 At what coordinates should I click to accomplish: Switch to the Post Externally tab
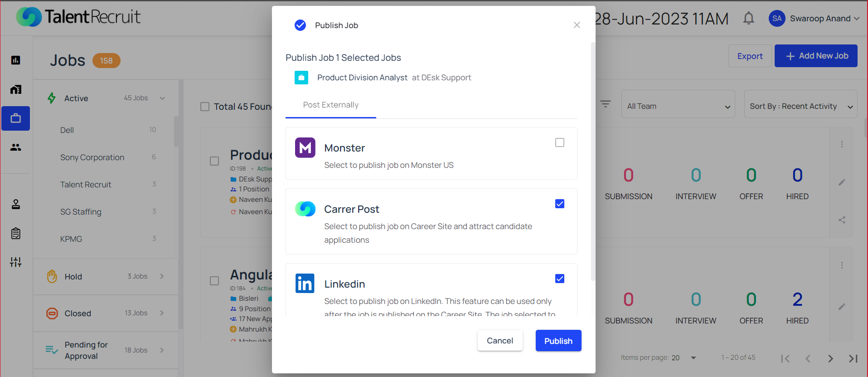(x=331, y=105)
